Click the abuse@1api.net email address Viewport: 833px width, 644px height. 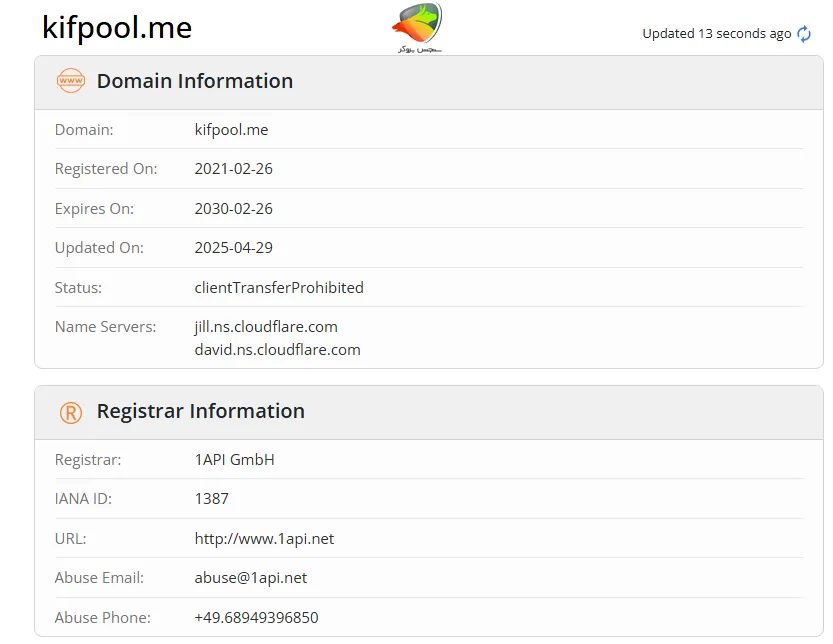[x=250, y=578]
